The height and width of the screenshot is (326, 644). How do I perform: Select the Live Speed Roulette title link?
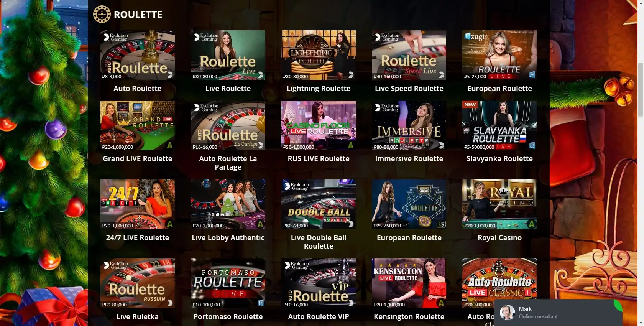coord(409,88)
